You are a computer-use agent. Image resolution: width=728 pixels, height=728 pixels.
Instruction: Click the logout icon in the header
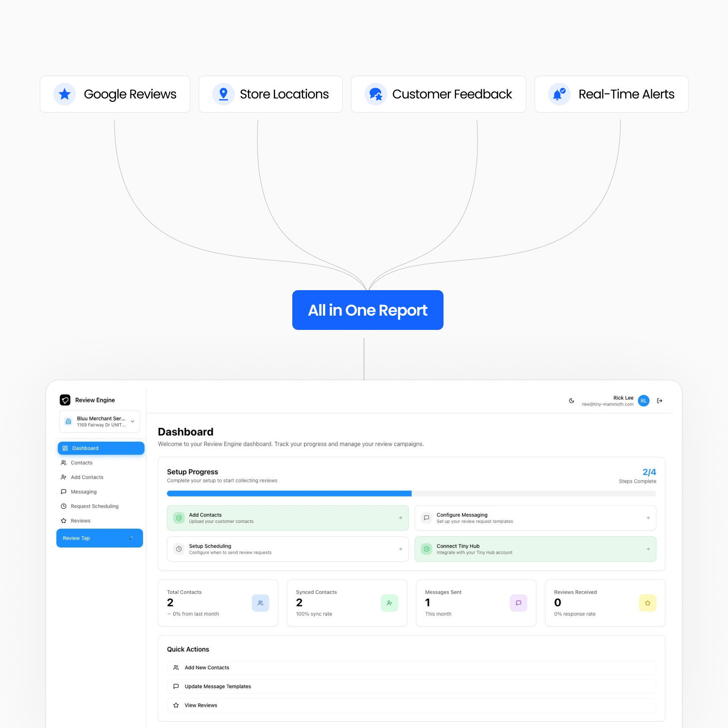tap(659, 401)
